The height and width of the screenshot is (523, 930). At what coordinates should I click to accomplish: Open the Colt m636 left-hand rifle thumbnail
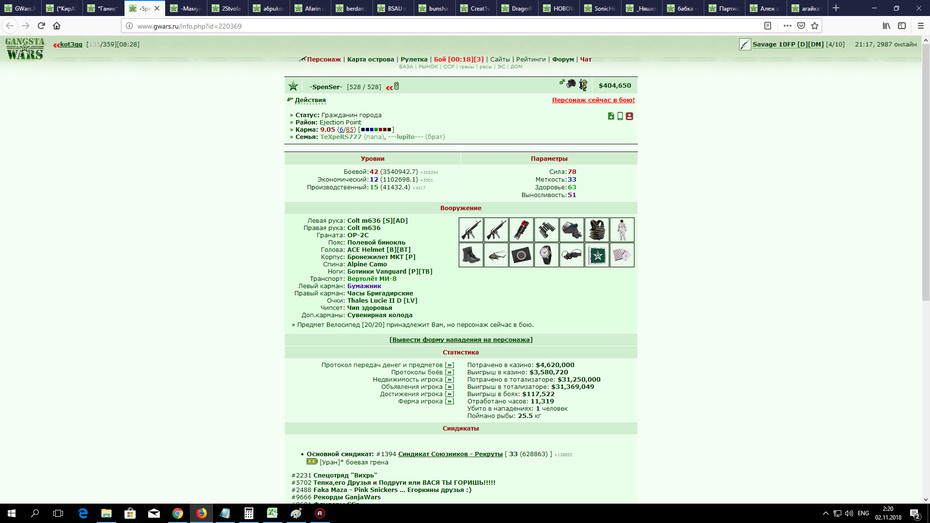471,230
